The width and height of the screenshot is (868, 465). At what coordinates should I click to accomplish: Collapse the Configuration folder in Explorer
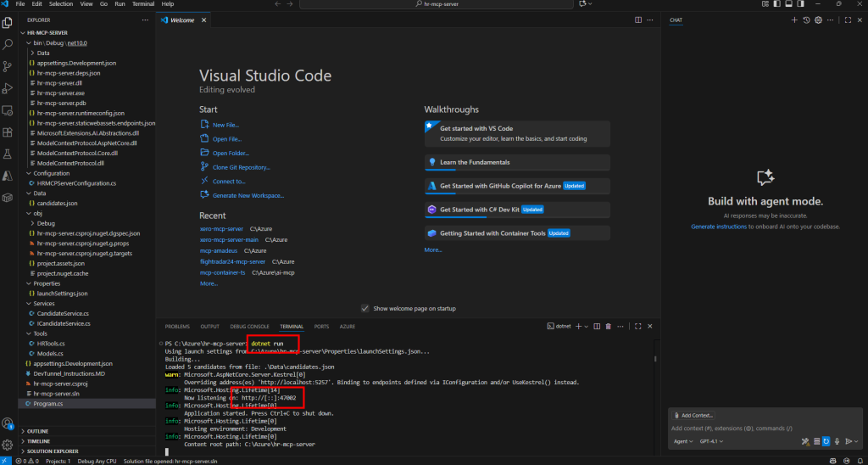point(51,173)
